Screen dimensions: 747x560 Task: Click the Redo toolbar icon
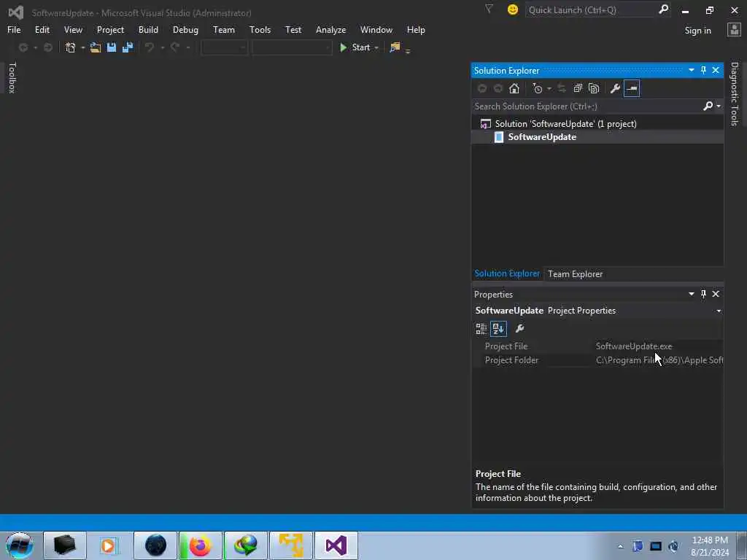point(175,47)
